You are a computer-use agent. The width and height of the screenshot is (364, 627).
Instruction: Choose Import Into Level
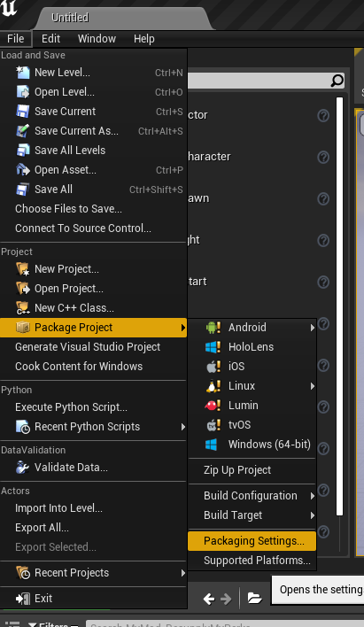click(94, 508)
